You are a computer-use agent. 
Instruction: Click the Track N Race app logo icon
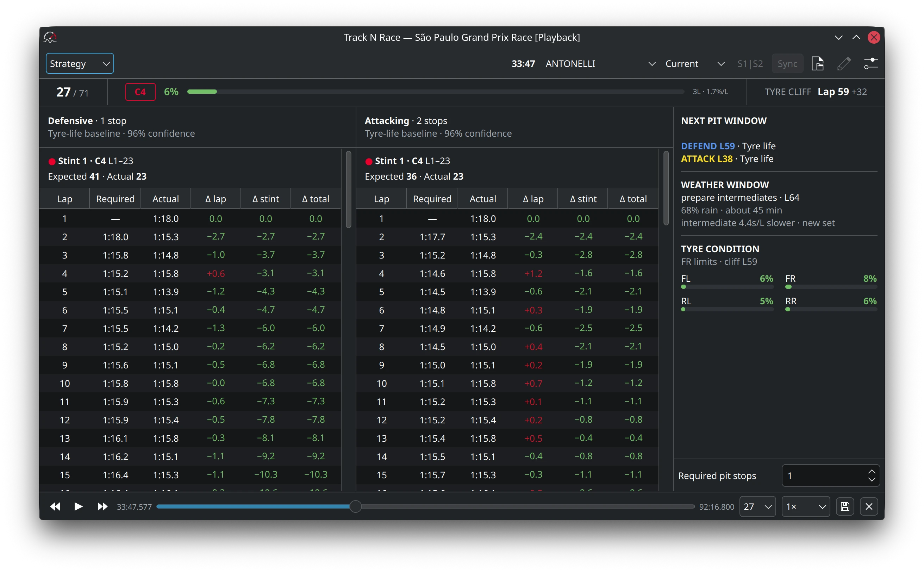pyautogui.click(x=50, y=37)
